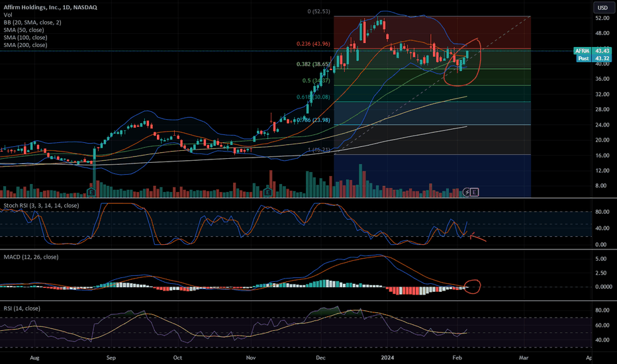The width and height of the screenshot is (617, 364).
Task: Select the Vol indicator legend
Action: [8, 15]
